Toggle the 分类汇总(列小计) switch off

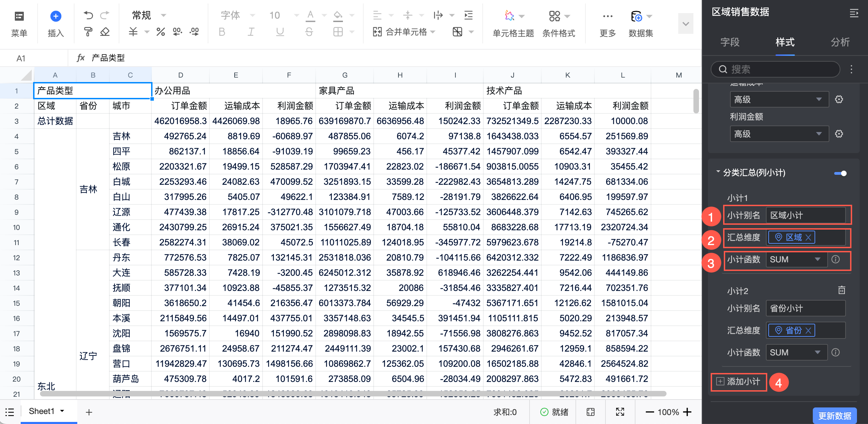click(840, 173)
